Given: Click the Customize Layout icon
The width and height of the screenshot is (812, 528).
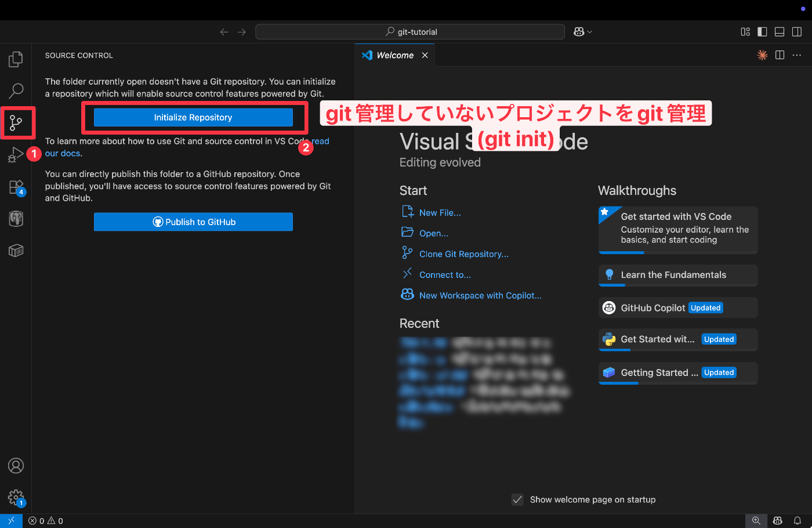Looking at the screenshot, I should pos(745,32).
